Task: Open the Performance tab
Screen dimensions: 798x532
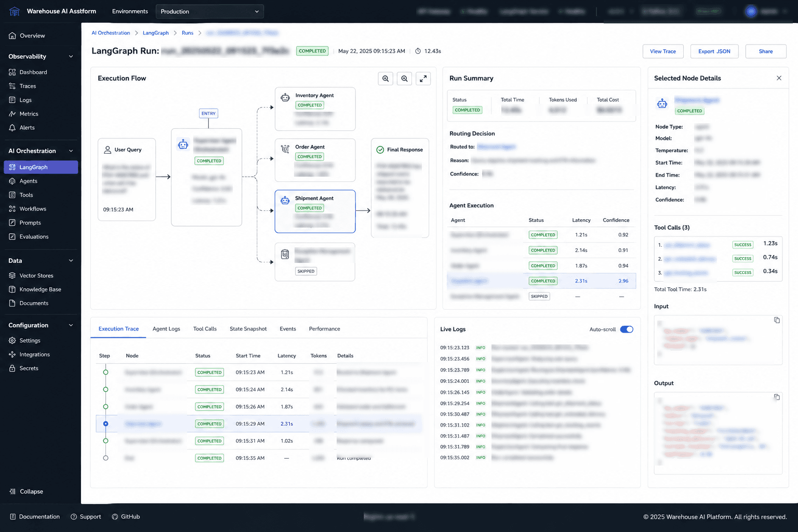Action: 325,329
